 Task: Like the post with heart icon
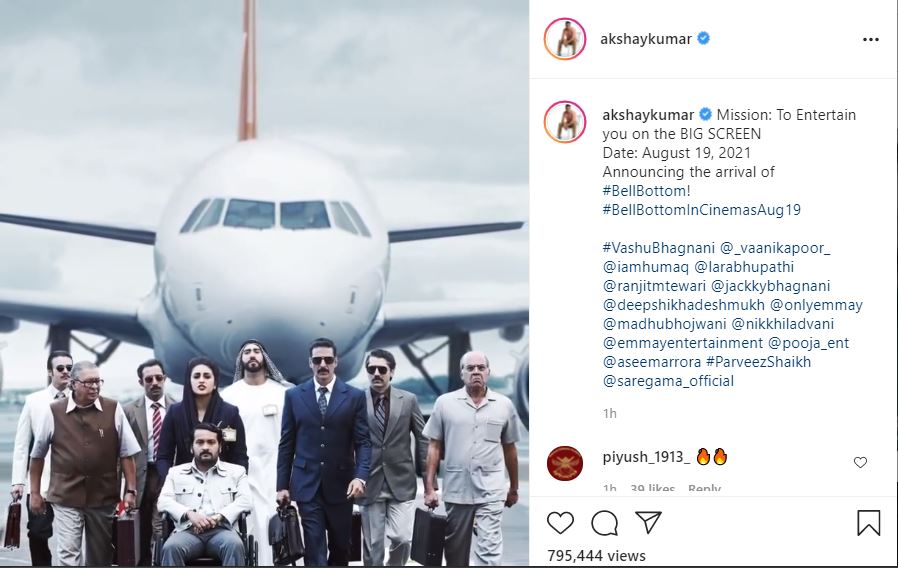pyautogui.click(x=560, y=523)
